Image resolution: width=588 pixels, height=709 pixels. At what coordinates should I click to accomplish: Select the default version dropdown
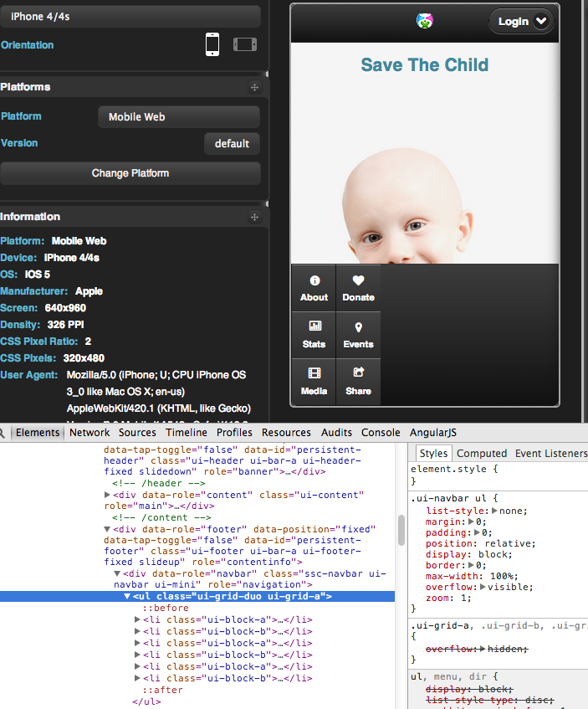(x=232, y=143)
